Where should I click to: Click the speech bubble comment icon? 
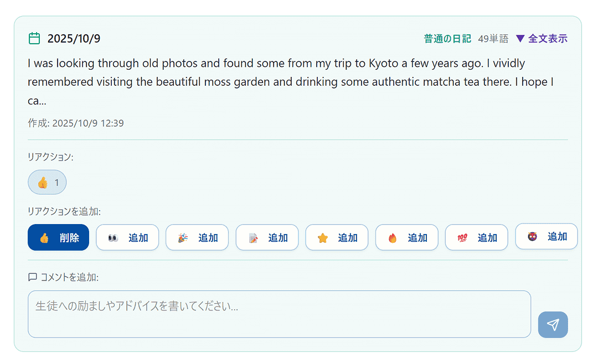click(x=33, y=277)
